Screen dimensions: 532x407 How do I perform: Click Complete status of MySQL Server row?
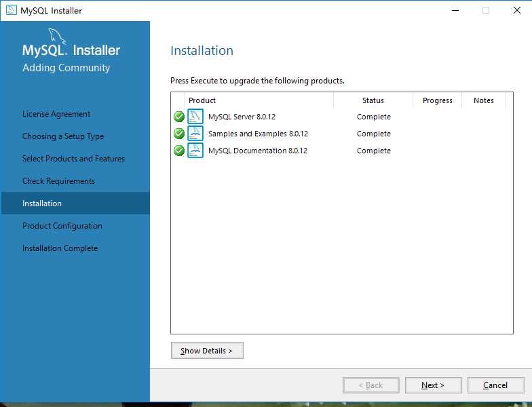[x=373, y=117]
